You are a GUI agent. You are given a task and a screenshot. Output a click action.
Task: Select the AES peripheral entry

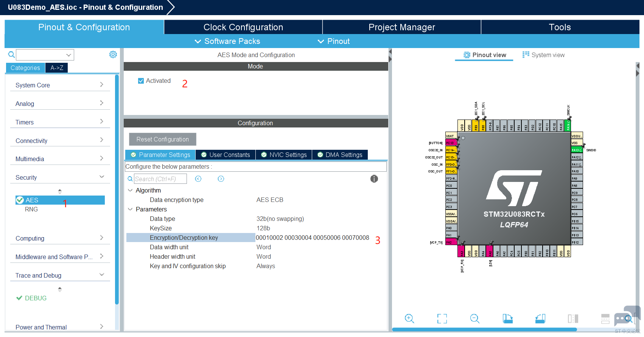click(x=60, y=200)
